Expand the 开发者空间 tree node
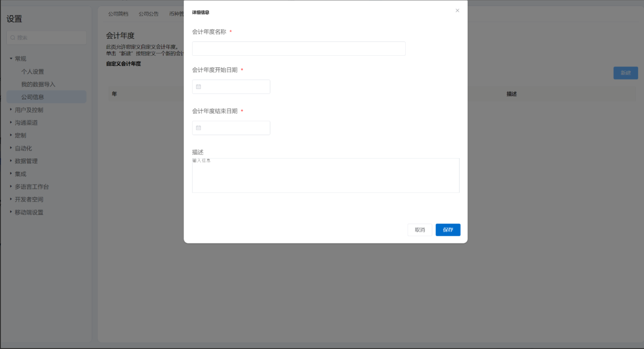Viewport: 644px width, 349px height. pos(11,199)
